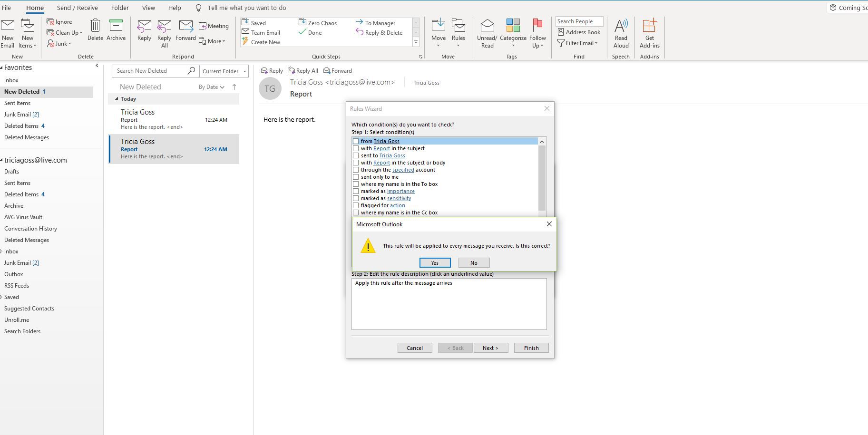The image size is (868, 435).
Task: Select the Junk Email folder in Favorites
Action: coord(21,115)
